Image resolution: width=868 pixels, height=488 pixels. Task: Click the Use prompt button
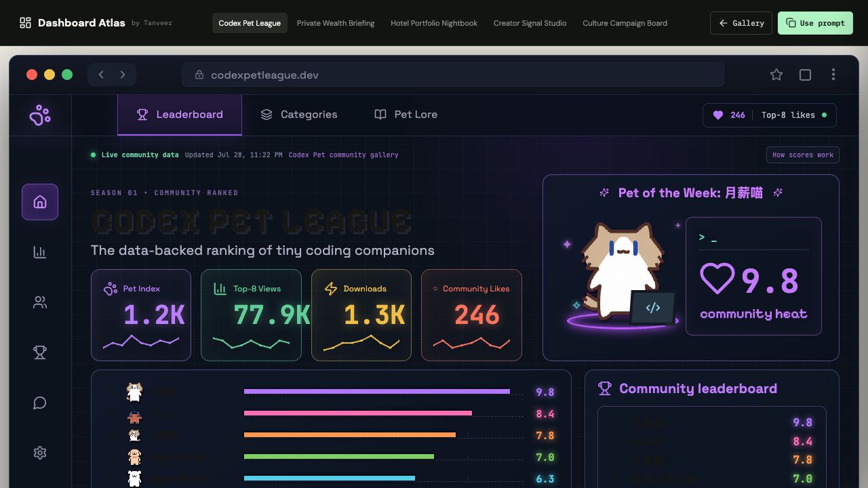pyautogui.click(x=815, y=23)
